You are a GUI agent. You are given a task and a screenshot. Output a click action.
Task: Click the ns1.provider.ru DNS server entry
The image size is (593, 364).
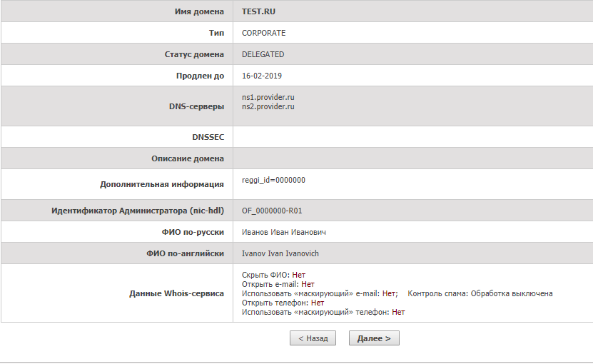pyautogui.click(x=268, y=97)
